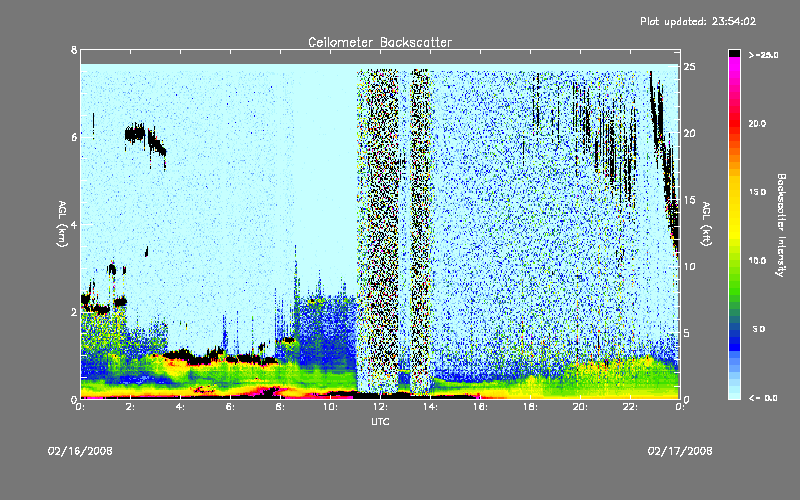Viewport: 800px width, 500px height.
Task: Click the end date '02/17/2008'
Action: [680, 451]
